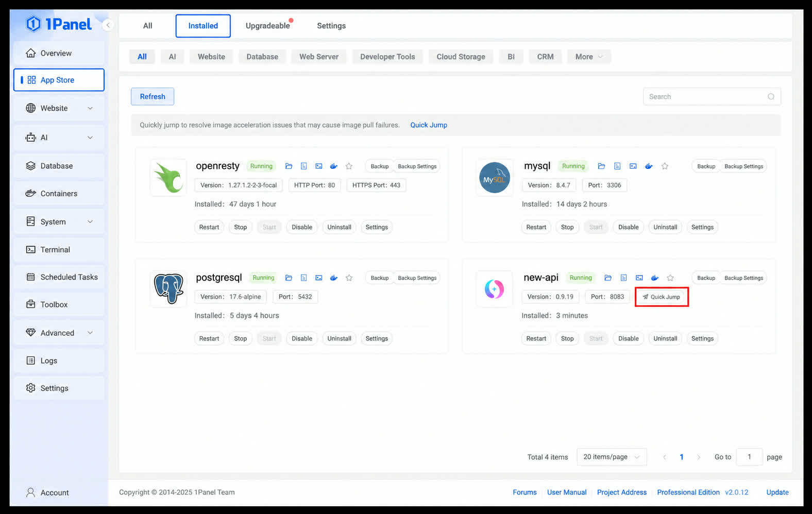Open new-api's terminal icon

[x=639, y=278]
